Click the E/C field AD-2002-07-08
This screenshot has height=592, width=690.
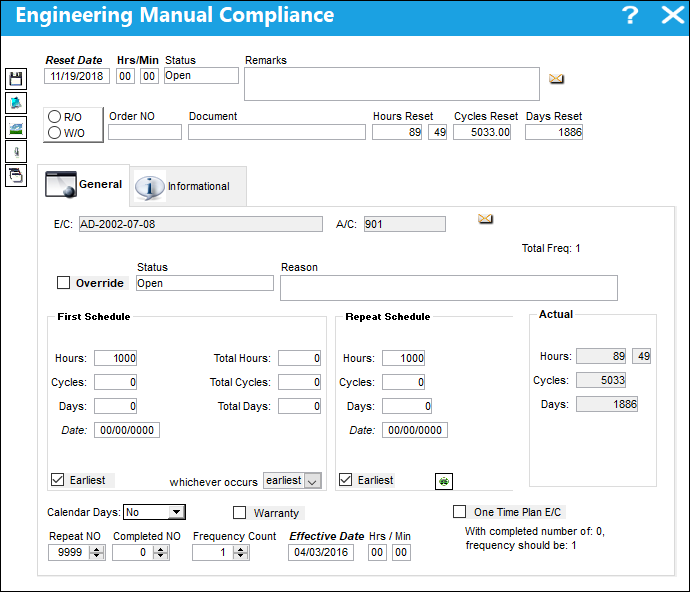point(201,224)
